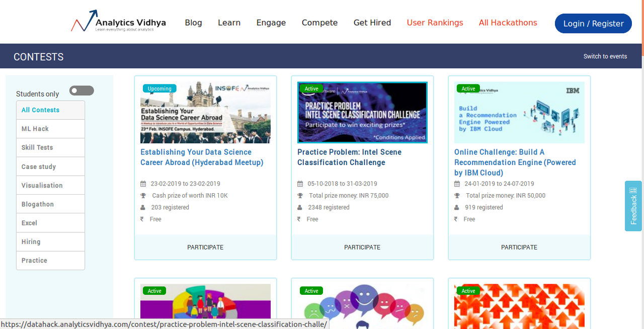Go to User Rankings
The image size is (644, 329).
pos(435,23)
